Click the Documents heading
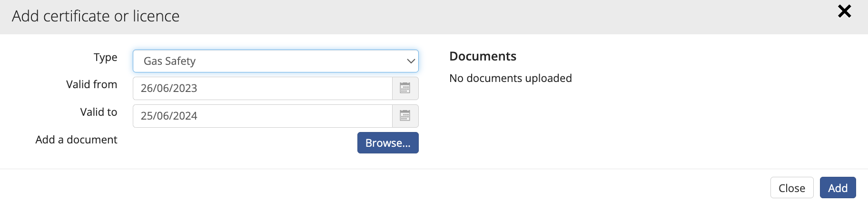The width and height of the screenshot is (868, 203). (x=483, y=56)
